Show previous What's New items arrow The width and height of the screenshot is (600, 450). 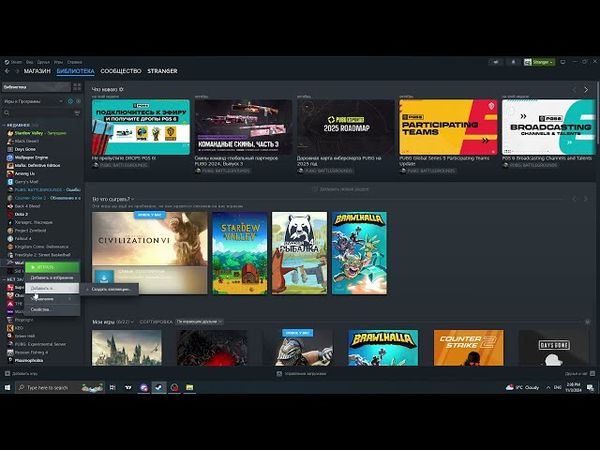574,90
